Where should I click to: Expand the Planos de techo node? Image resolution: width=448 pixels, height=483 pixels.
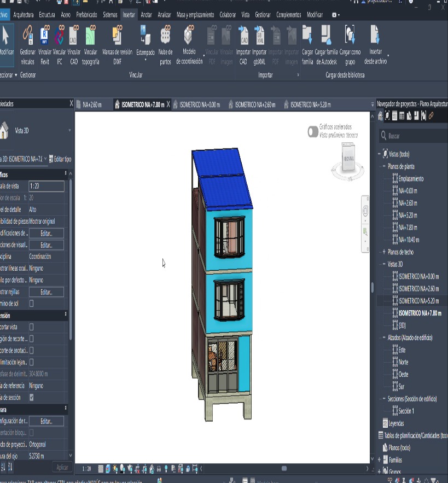[384, 252]
